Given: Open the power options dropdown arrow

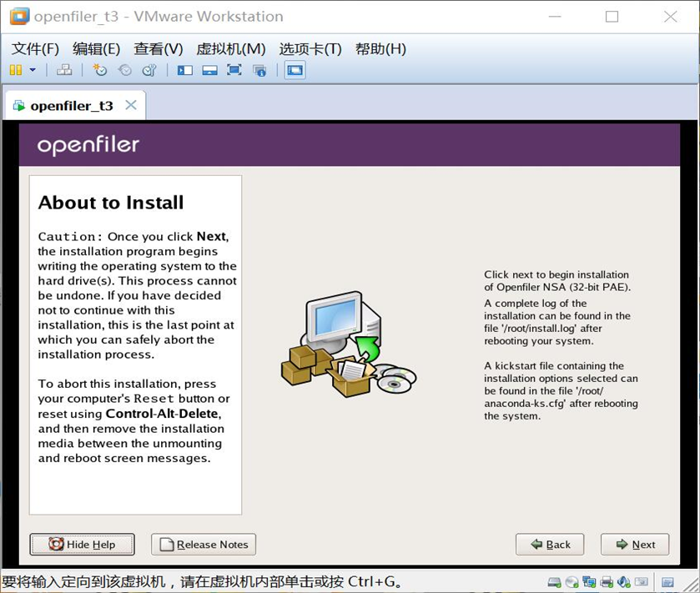Looking at the screenshot, I should coord(33,70).
